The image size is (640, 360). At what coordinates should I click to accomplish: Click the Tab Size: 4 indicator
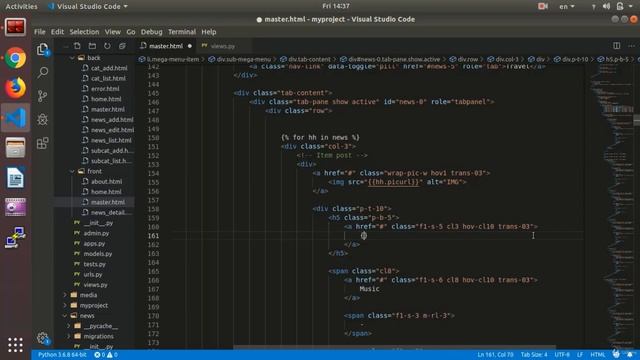pos(534,355)
